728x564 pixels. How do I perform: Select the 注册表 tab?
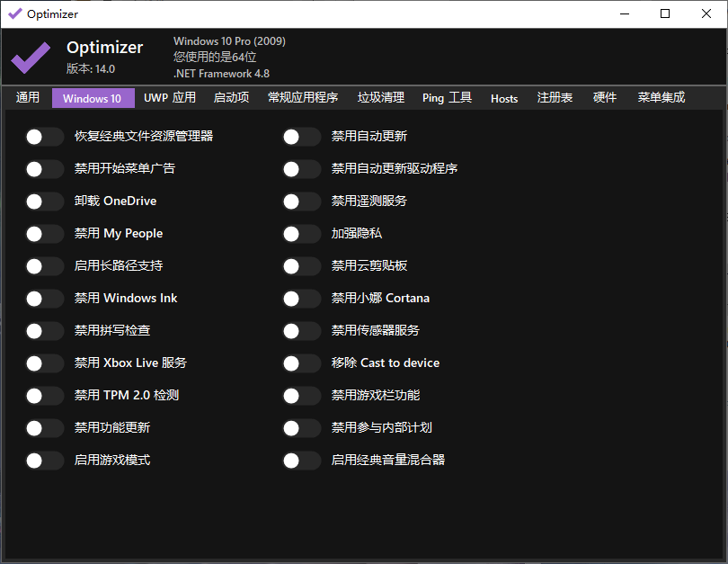click(555, 97)
